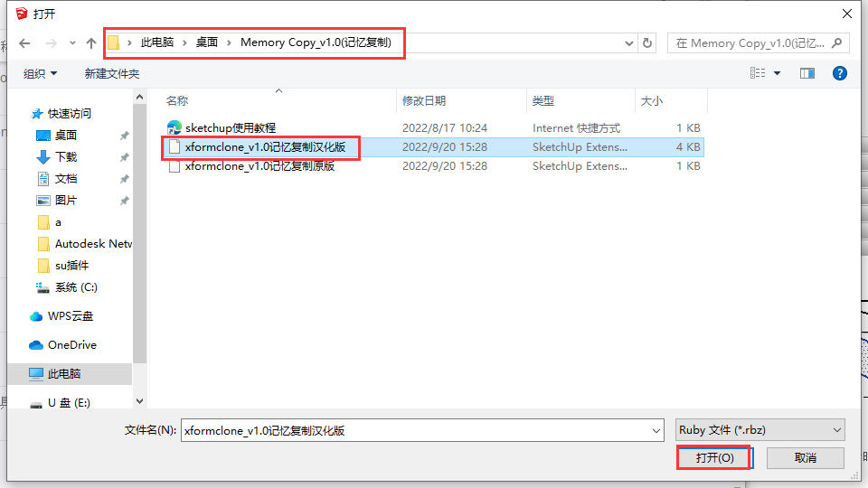Click file icon of 记忆复制汉化版

coord(175,147)
